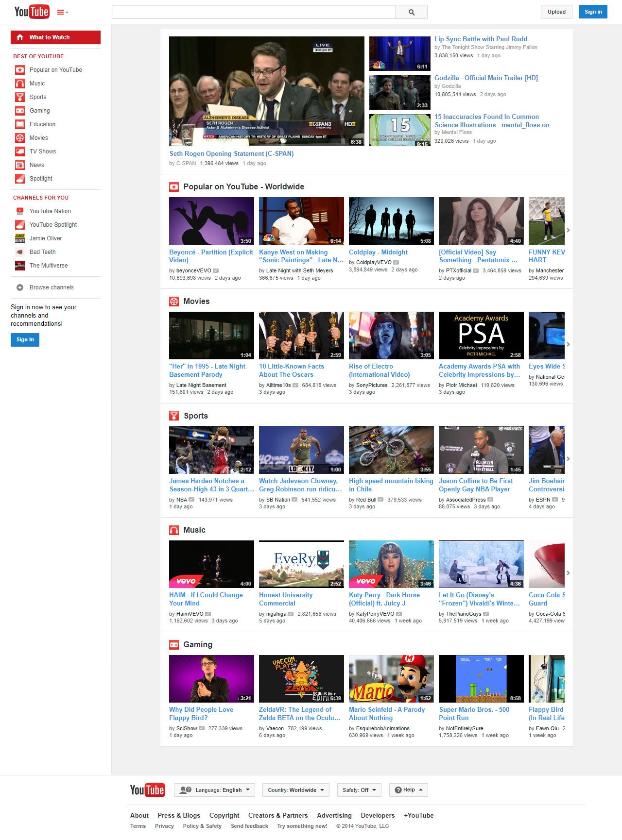Click the sidebar Sign In button
The width and height of the screenshot is (622, 840).
coord(25,339)
